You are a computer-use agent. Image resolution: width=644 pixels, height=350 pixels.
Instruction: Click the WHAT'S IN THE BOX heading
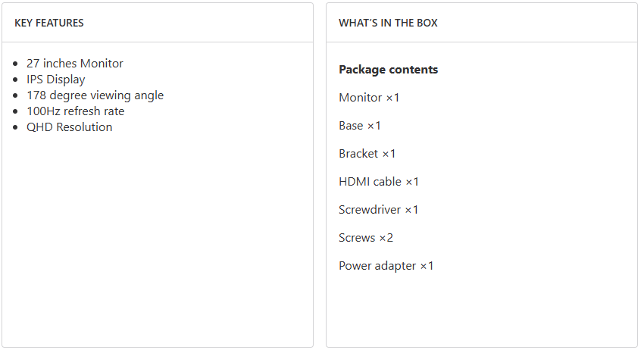pos(388,23)
